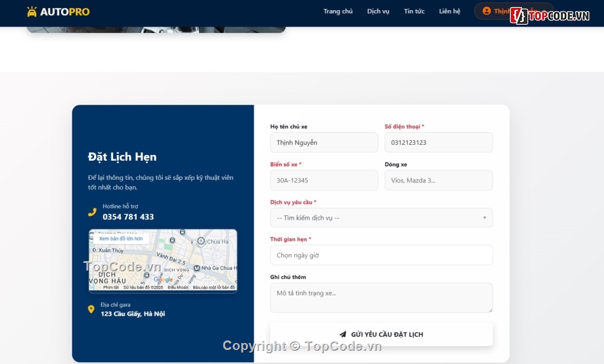
Task: Click the Số điện thoại input field
Action: 438,142
